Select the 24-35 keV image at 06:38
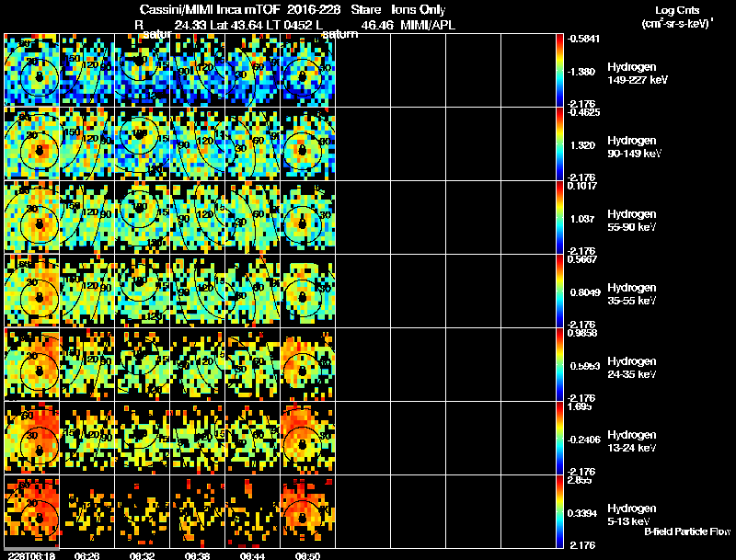 198,365
